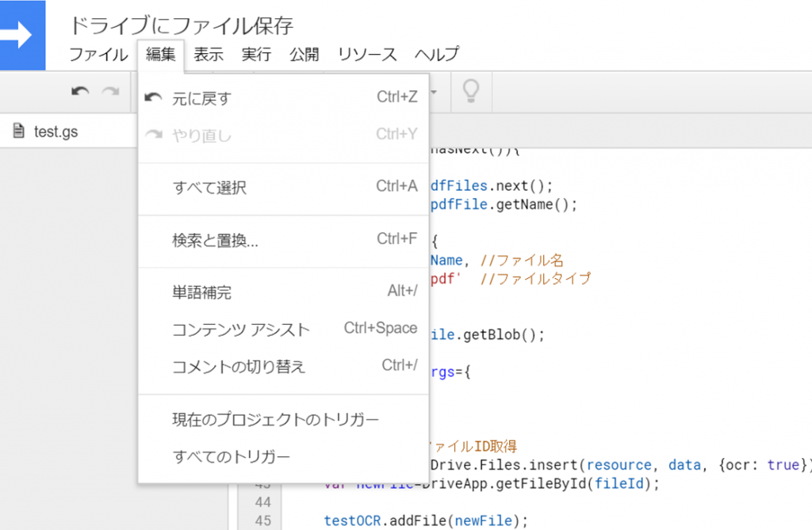Open the ヘルプ menu
812x530 pixels.
coord(437,55)
